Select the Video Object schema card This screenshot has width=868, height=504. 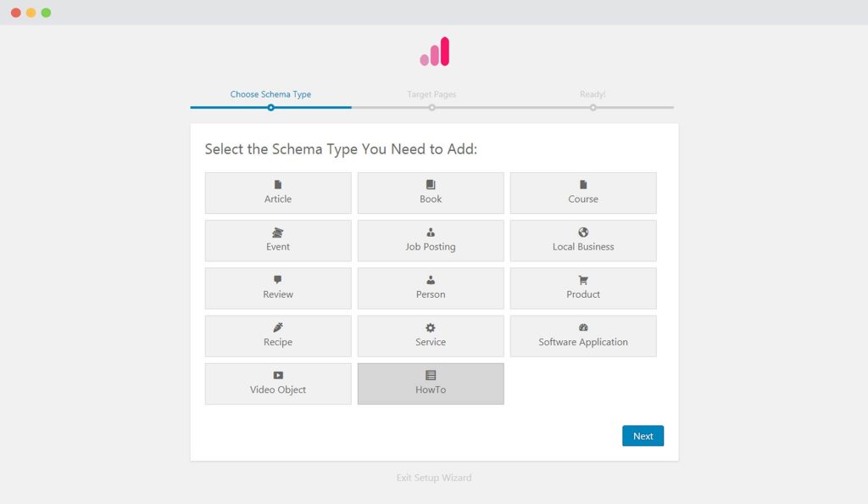coord(278,384)
